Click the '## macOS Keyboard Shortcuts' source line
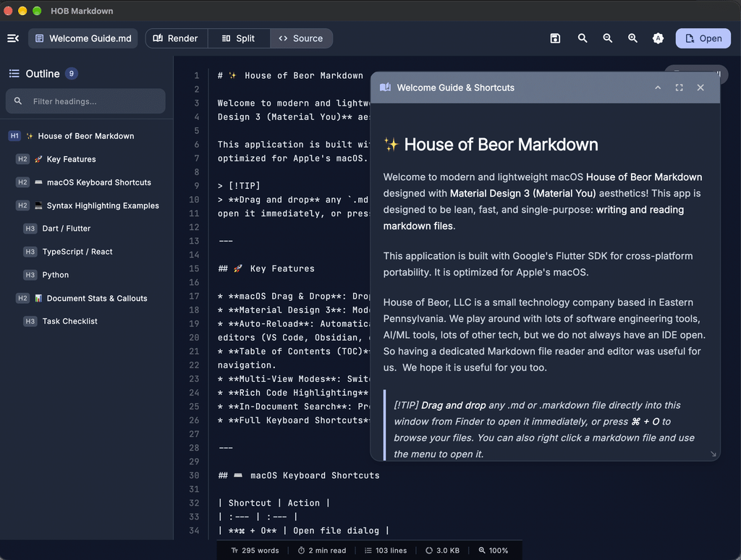 click(299, 475)
